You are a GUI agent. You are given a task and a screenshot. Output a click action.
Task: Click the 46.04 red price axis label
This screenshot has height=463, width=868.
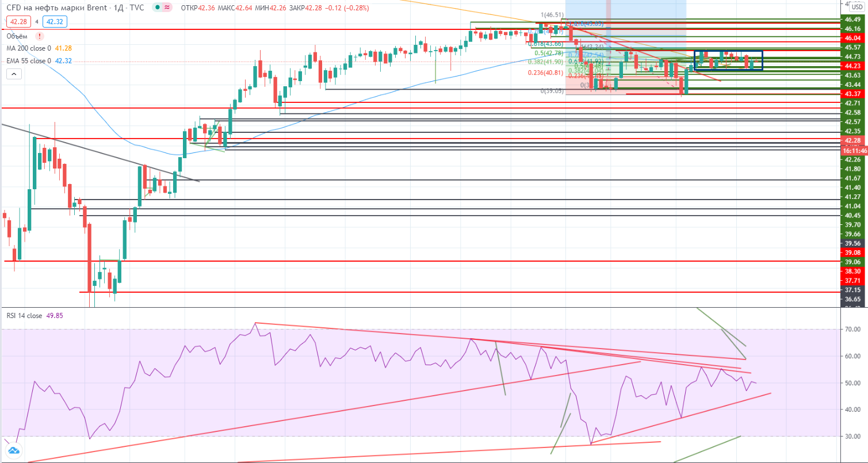[852, 38]
